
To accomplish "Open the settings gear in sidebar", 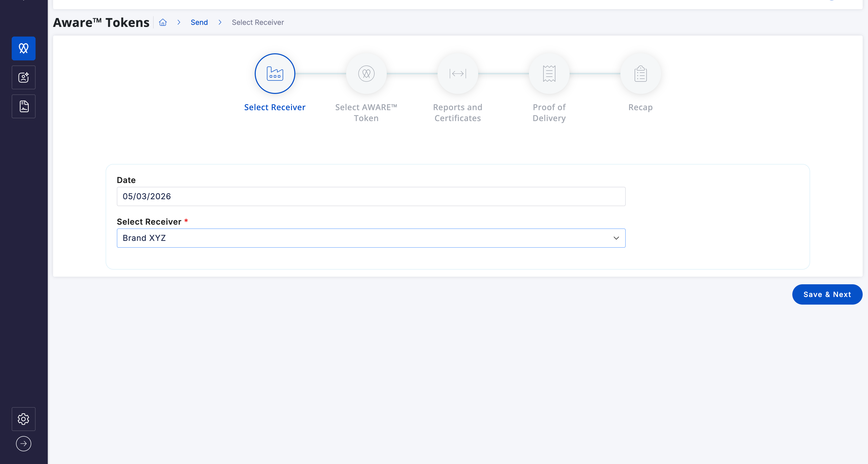I will click(x=24, y=419).
